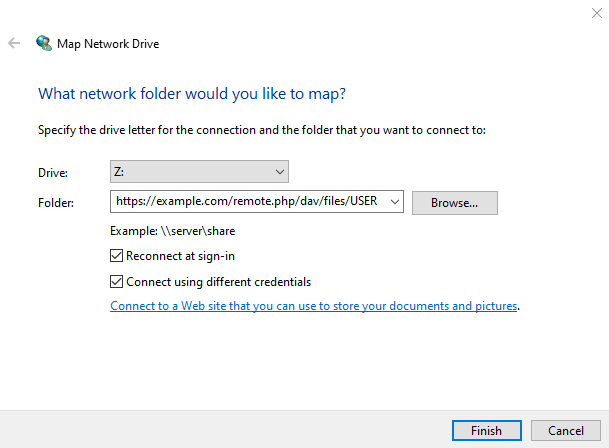This screenshot has width=609, height=448.
Task: Click the "Specify the drive letter" instruction text
Action: (x=261, y=130)
